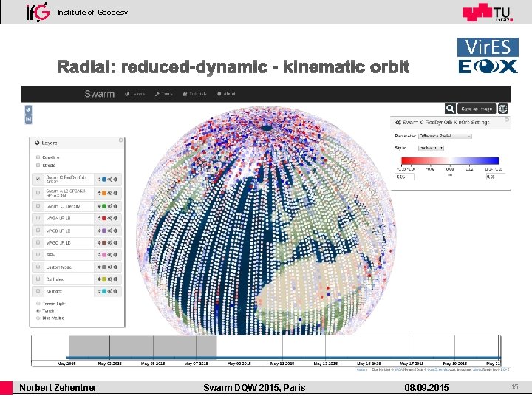Open settings gear for Kp Index layer
The image size is (532, 399).
(x=110, y=291)
